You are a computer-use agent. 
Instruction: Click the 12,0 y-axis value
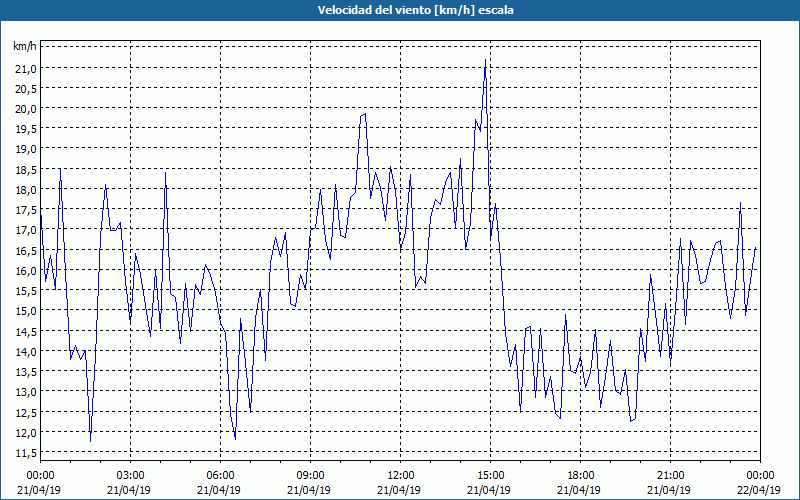[27, 432]
